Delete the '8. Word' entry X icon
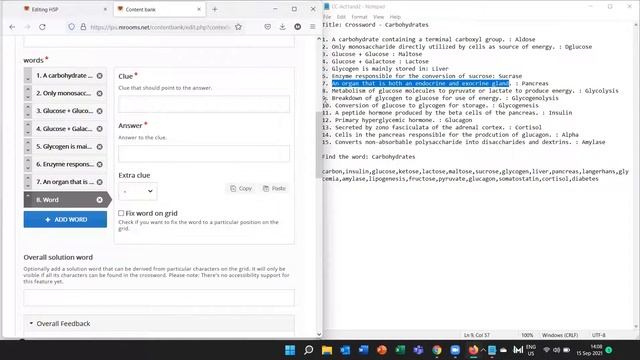This screenshot has height=360, width=640. tap(100, 200)
